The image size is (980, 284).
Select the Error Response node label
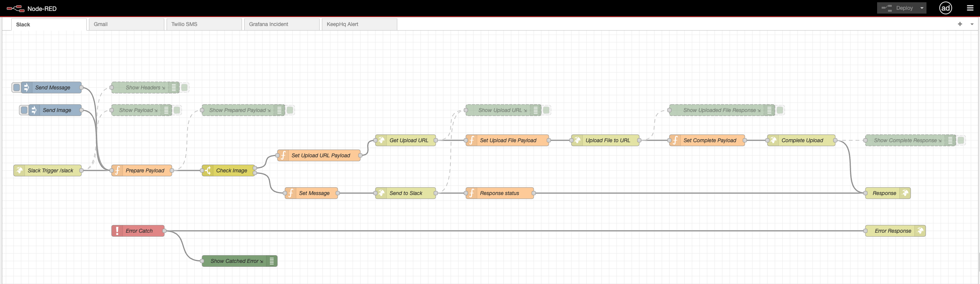[x=893, y=231]
